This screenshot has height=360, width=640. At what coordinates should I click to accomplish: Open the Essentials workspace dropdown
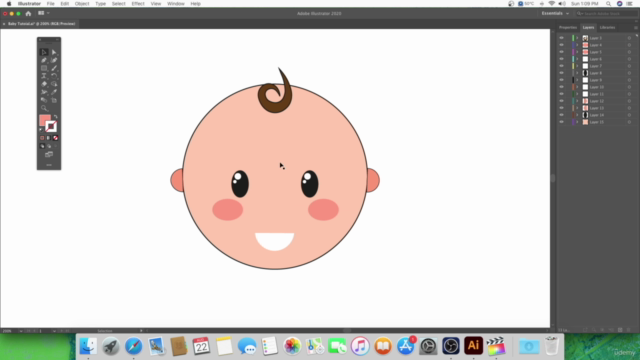[555, 13]
